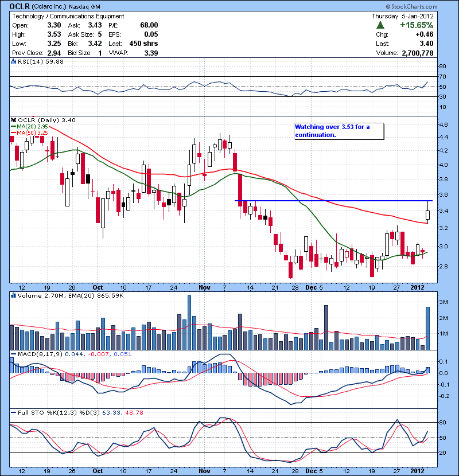Click the Chg +0.46 value
This screenshot has height=476, width=459.
[x=425, y=34]
